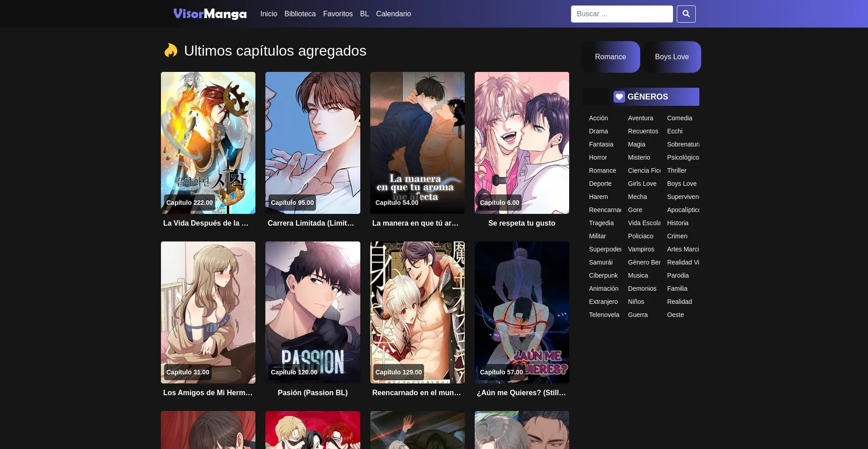868x449 pixels.
Task: Select the Ciberpunk genre
Action: click(x=604, y=275)
